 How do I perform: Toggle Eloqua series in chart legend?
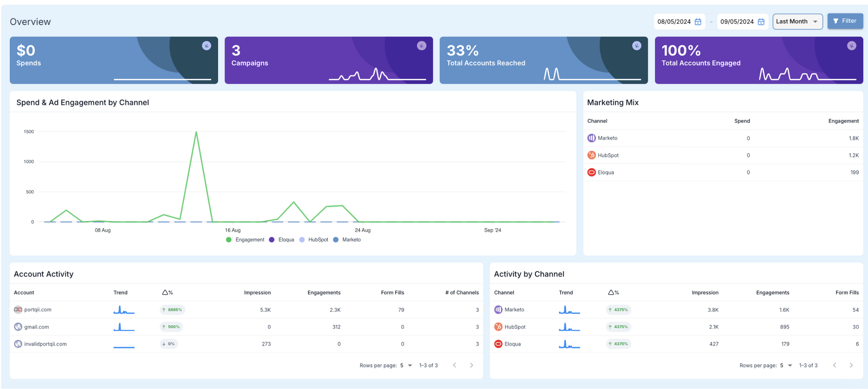coord(282,240)
